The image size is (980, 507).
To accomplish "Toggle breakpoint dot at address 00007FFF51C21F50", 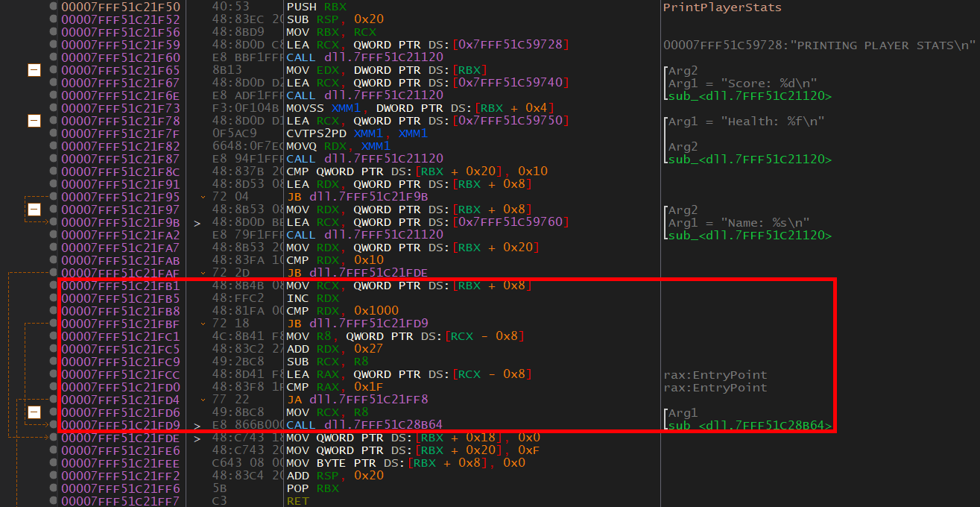I will [53, 6].
